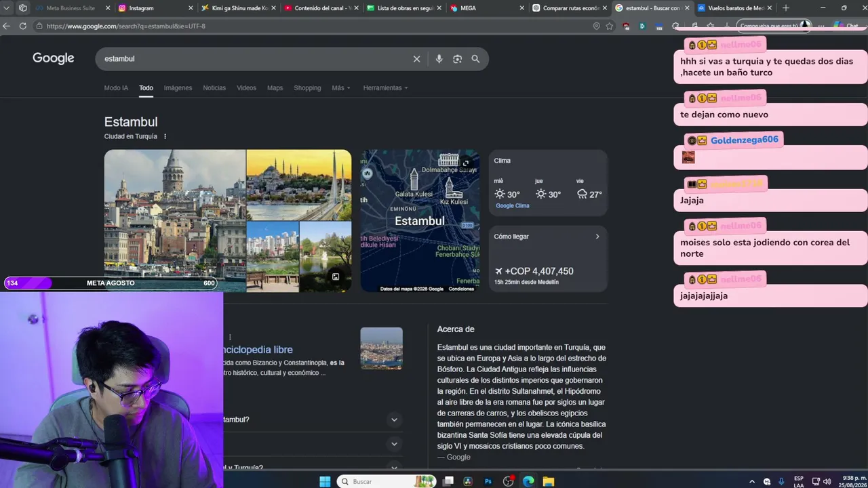Open Task View from the taskbar
The width and height of the screenshot is (868, 488).
(x=448, y=481)
